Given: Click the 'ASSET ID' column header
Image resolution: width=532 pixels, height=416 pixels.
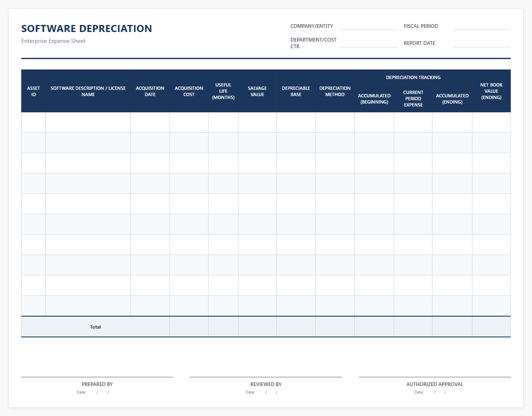Looking at the screenshot, I should pyautogui.click(x=33, y=91).
